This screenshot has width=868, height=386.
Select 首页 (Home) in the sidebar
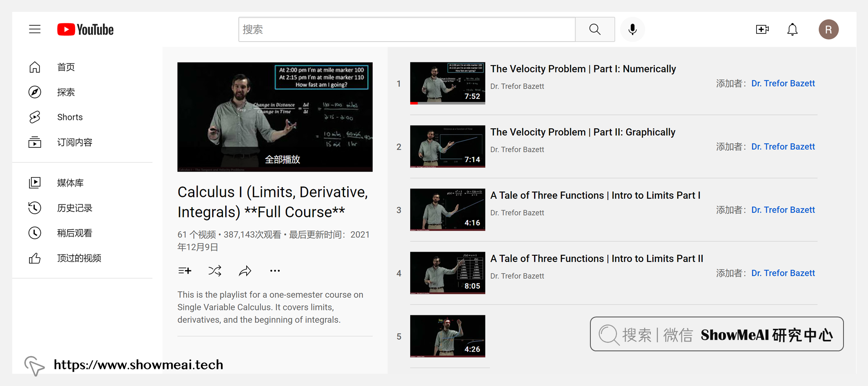coord(66,67)
